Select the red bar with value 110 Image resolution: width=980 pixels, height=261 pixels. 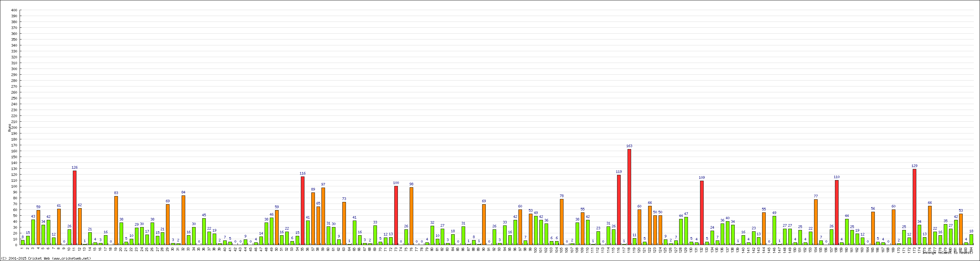(837, 212)
